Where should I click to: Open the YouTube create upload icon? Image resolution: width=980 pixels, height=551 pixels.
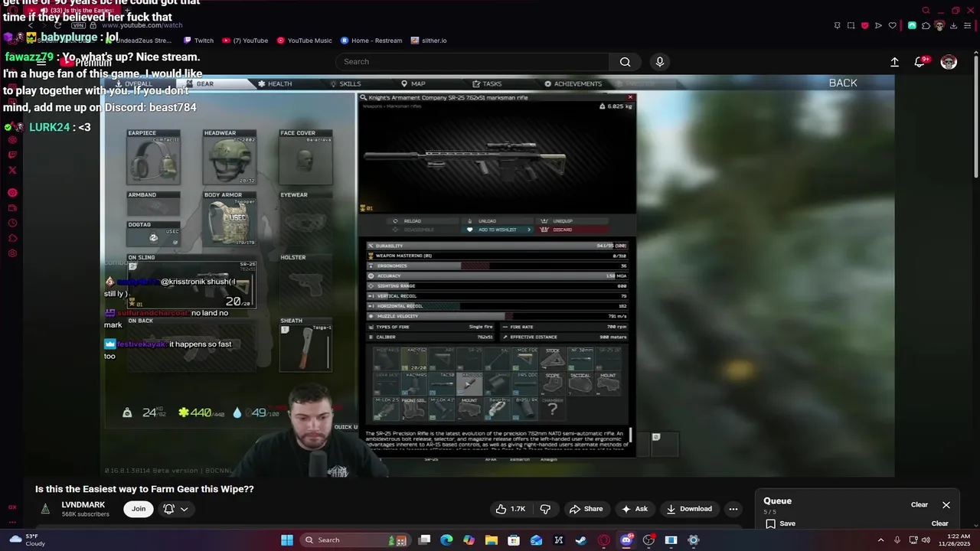click(894, 62)
